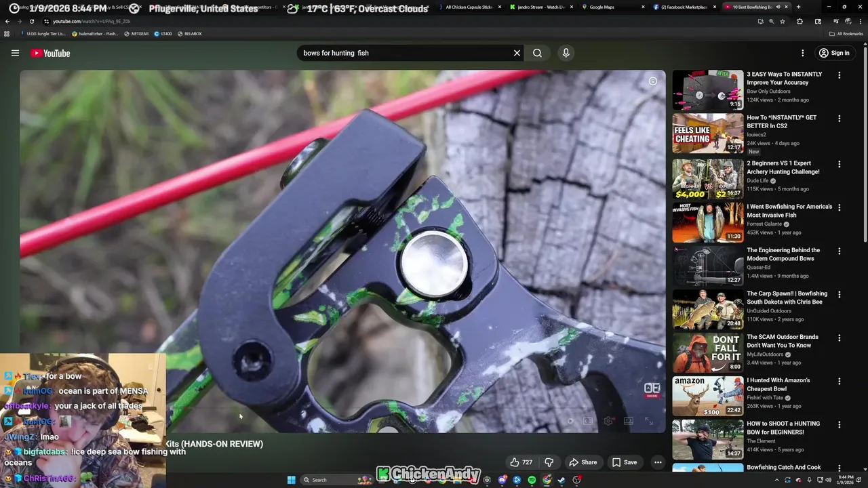Reload the page

coord(32,21)
